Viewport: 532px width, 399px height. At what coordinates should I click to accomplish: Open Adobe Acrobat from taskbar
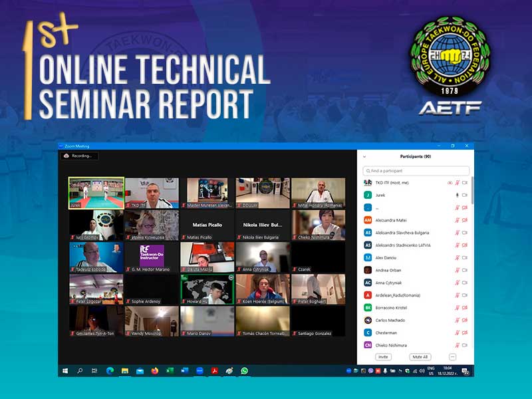tap(214, 371)
